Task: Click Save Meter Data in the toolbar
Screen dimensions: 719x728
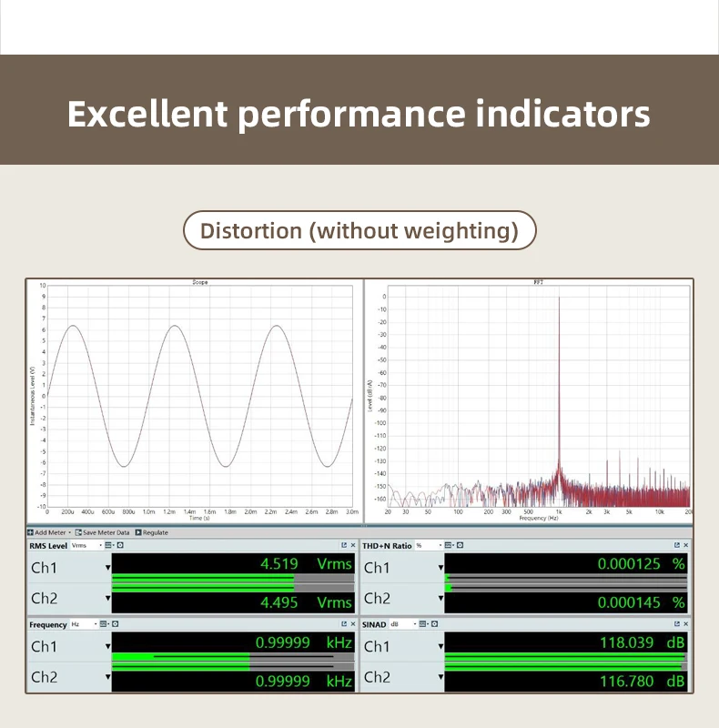Action: coord(102,532)
